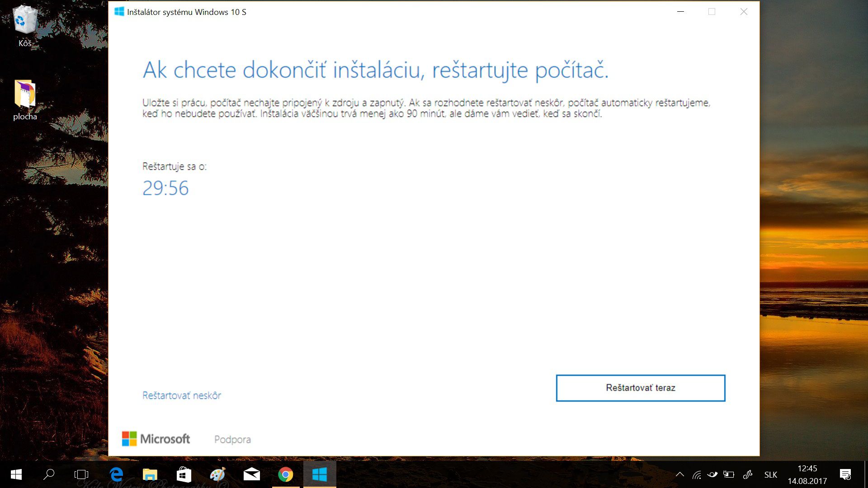Screen dimensions: 868x488
Task: Click the heading about finishing installation
Action: 376,70
